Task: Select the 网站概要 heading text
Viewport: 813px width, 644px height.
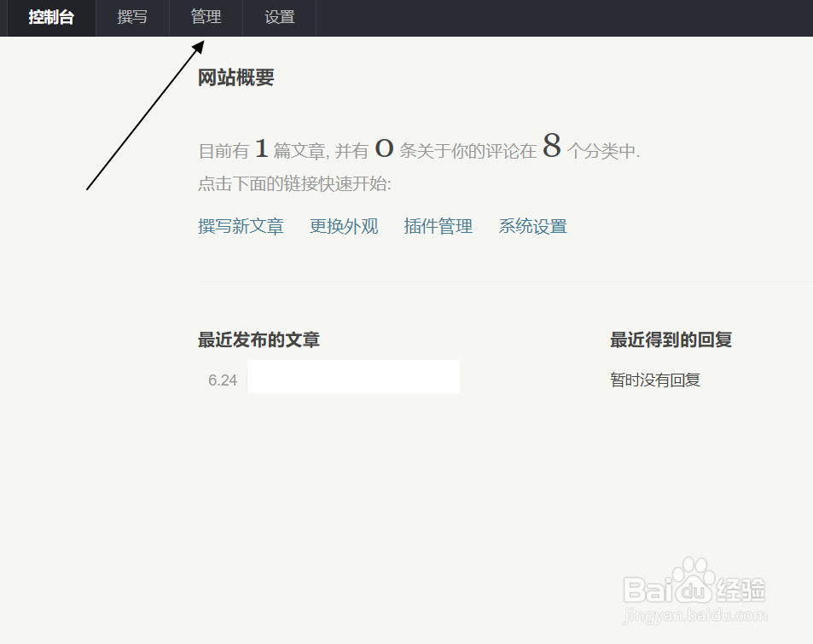Action: [x=236, y=78]
